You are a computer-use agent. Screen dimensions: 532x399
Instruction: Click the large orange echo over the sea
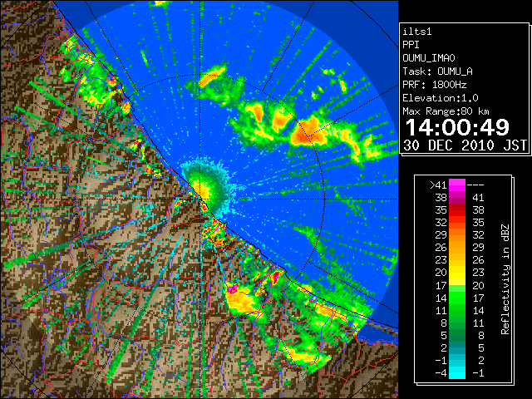[308, 132]
